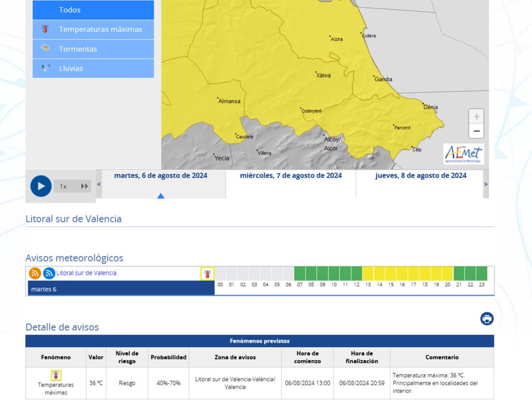Click Cullera on the map

368,35
